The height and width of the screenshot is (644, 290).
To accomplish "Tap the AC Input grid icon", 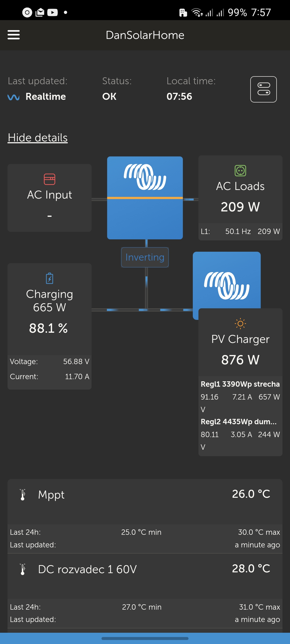I will (x=49, y=179).
